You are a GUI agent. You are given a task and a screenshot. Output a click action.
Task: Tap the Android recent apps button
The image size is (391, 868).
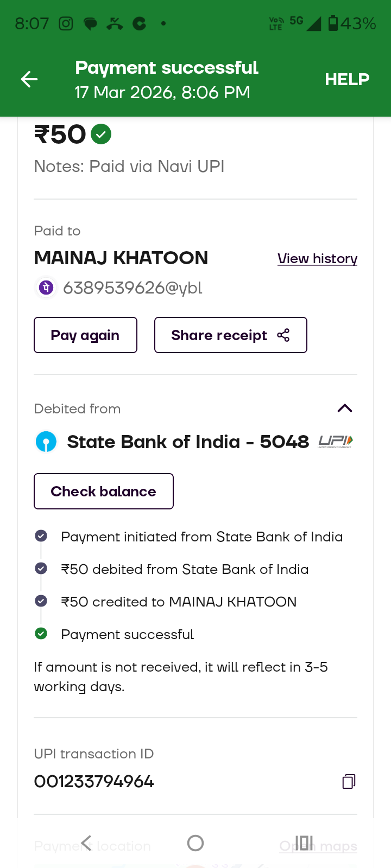[304, 843]
